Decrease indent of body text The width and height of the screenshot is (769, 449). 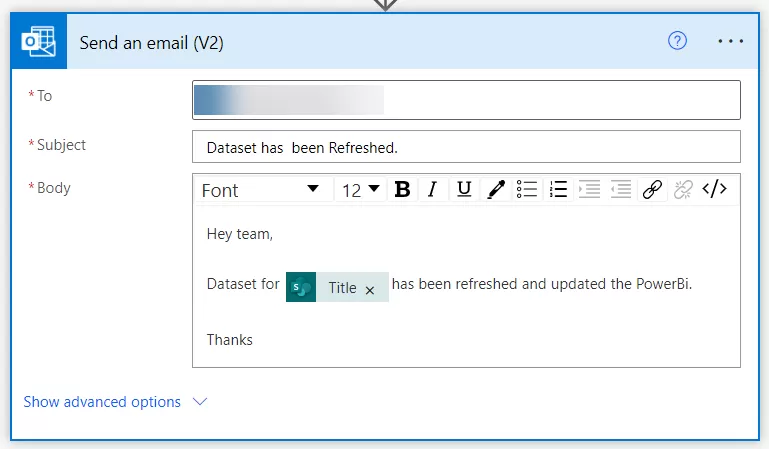(621, 189)
